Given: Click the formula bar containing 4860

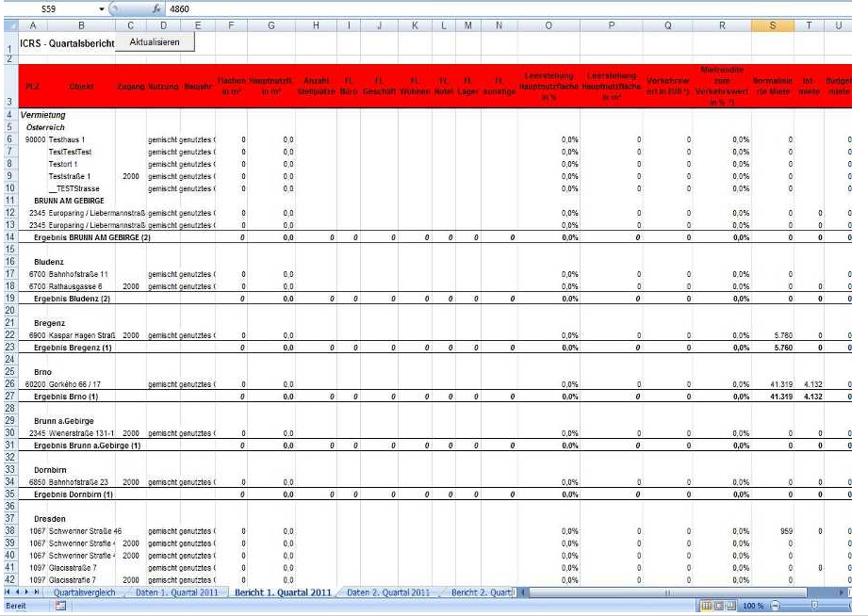Looking at the screenshot, I should point(509,8).
